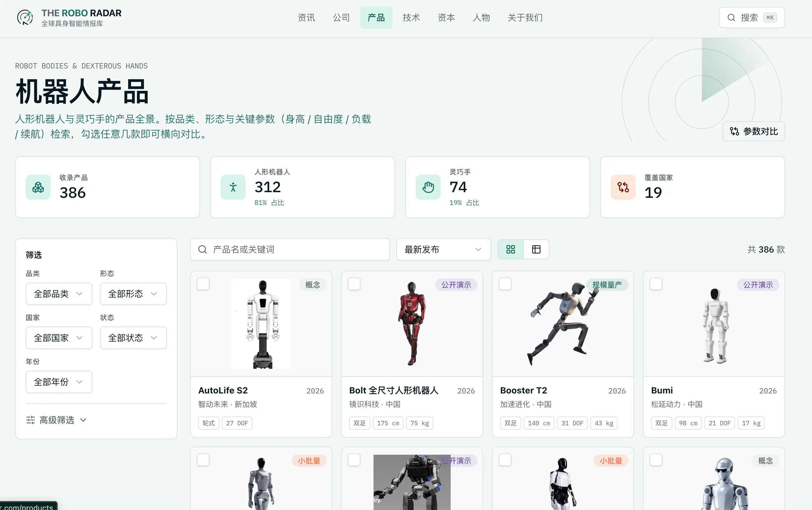Click the 75 kg tag

(x=419, y=423)
